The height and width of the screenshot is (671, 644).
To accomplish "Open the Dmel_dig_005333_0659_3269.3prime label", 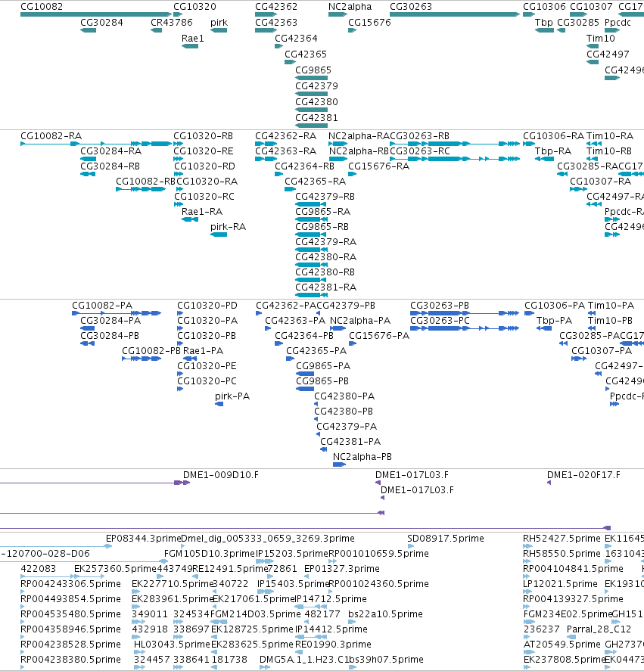I will [268, 539].
